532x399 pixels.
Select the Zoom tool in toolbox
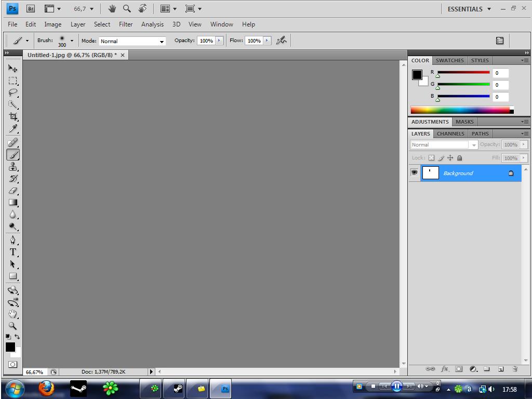[13, 326]
